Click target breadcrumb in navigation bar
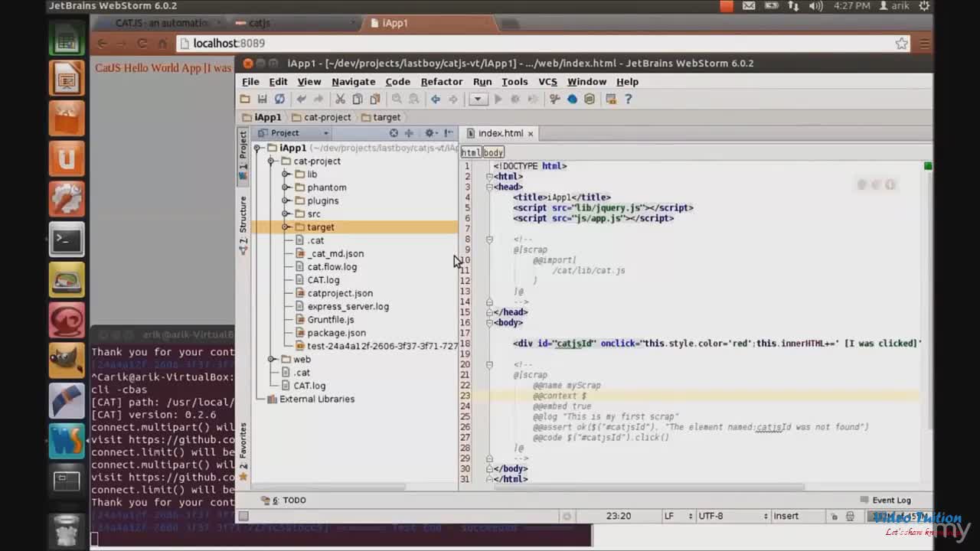 click(x=381, y=117)
